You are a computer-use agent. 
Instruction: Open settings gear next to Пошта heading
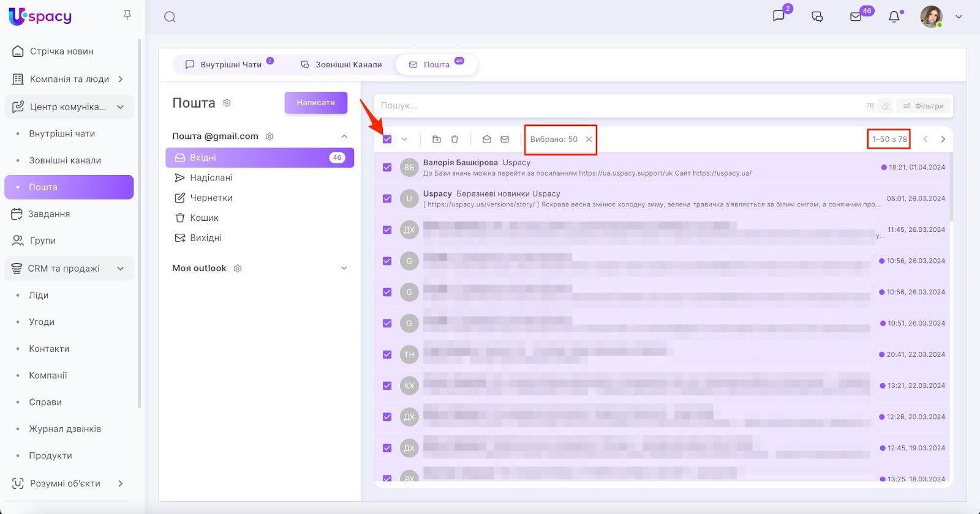coord(227,103)
